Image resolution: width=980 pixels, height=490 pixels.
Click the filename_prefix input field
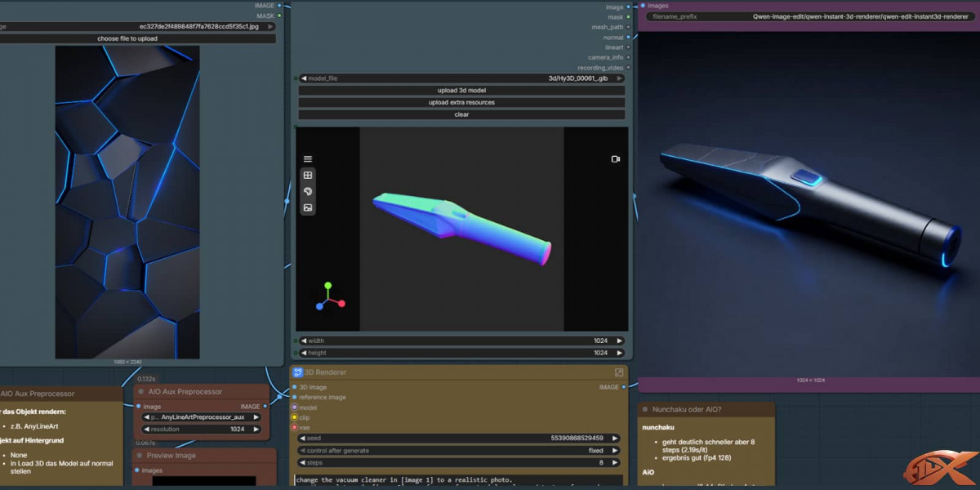coord(808,16)
